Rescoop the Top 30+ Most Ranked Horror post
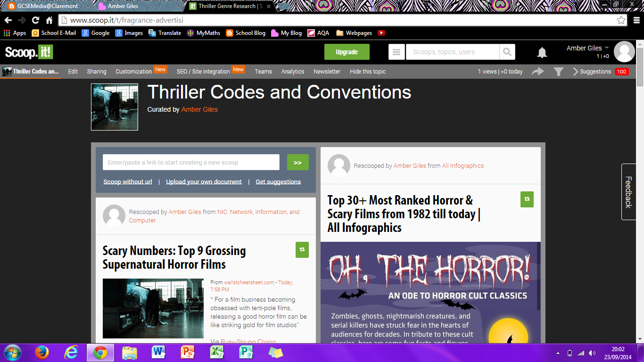644x362 pixels. pyautogui.click(x=527, y=199)
